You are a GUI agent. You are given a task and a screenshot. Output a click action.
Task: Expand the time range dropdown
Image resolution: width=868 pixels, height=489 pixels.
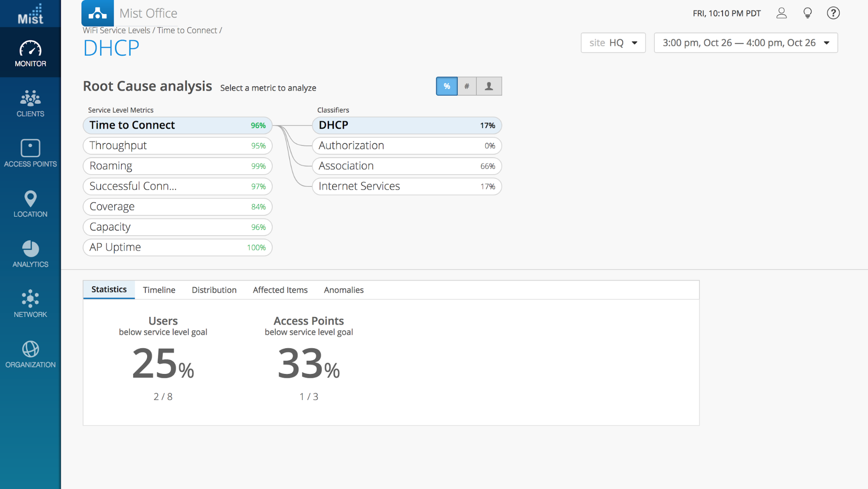[x=746, y=43]
